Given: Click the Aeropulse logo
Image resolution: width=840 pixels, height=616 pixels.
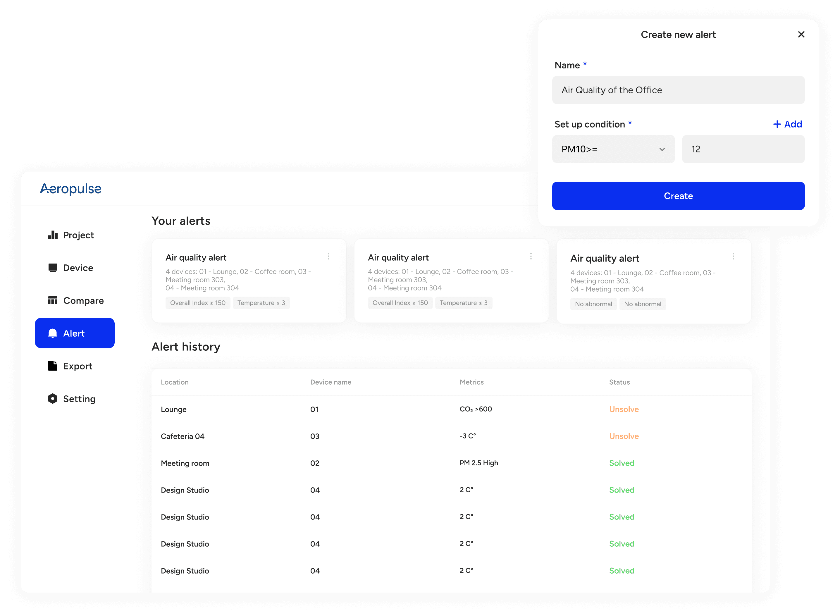Looking at the screenshot, I should pos(70,189).
